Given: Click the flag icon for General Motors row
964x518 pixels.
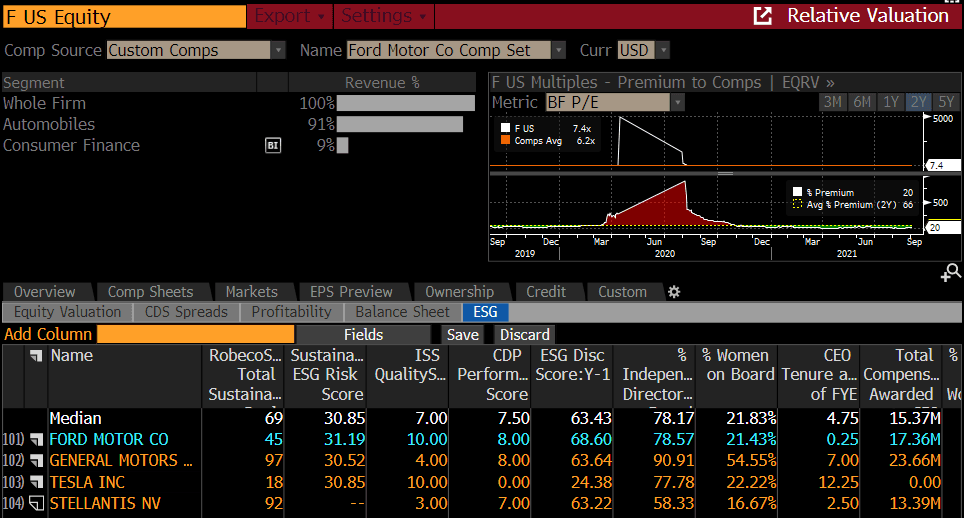Looking at the screenshot, I should 37,461.
